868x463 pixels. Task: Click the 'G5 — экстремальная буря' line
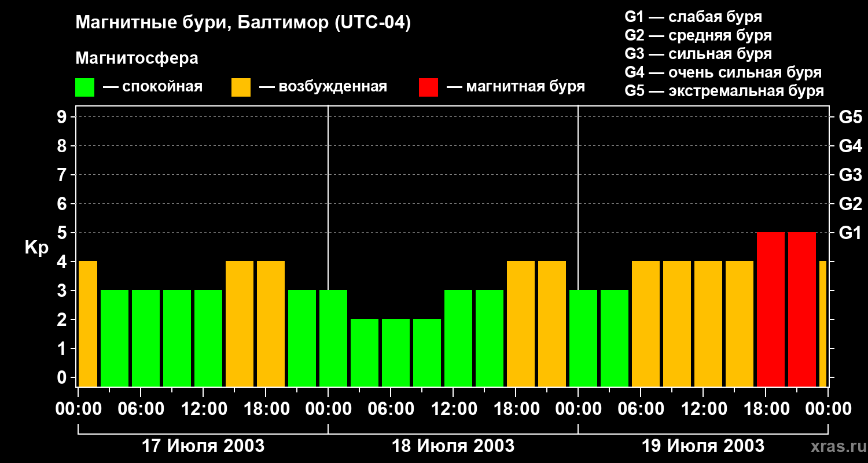tap(724, 91)
